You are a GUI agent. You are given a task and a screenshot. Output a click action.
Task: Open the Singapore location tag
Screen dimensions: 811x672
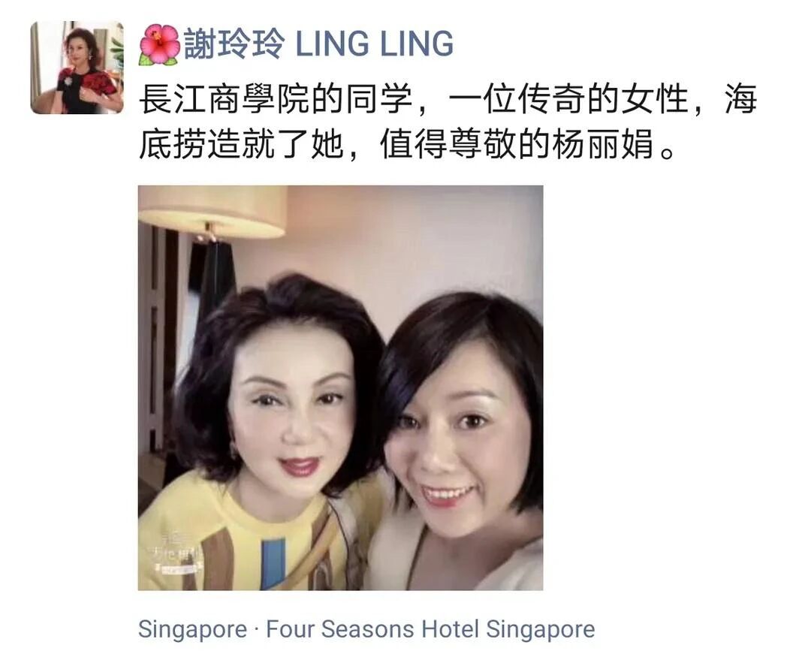point(192,630)
